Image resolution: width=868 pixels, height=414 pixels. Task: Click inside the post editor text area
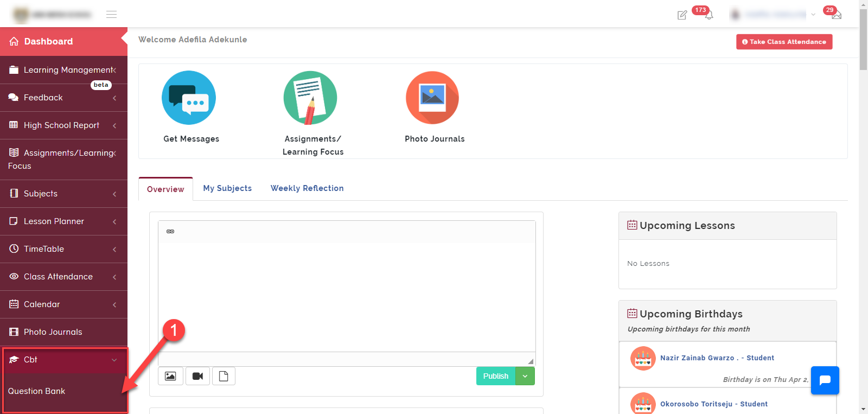[x=347, y=297]
